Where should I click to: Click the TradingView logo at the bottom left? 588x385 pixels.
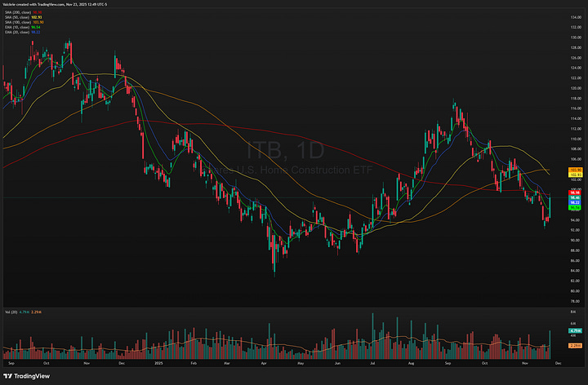pyautogui.click(x=27, y=376)
